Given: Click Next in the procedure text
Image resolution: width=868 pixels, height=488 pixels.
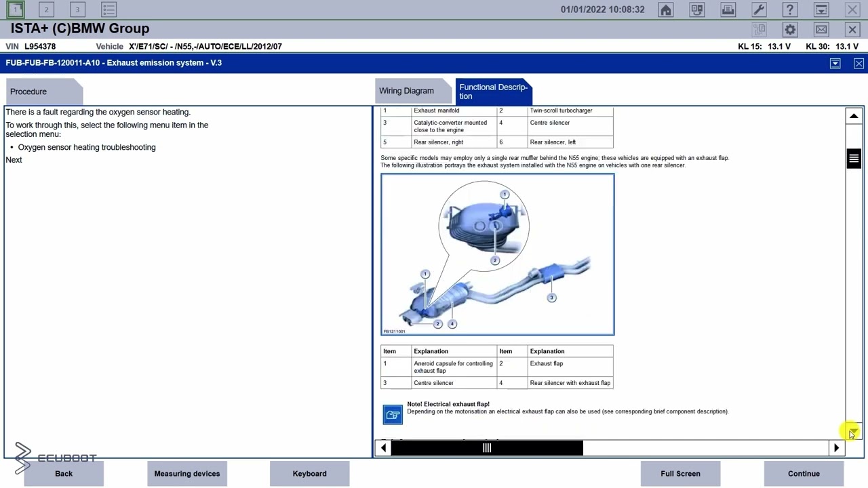Looking at the screenshot, I should pos(14,160).
